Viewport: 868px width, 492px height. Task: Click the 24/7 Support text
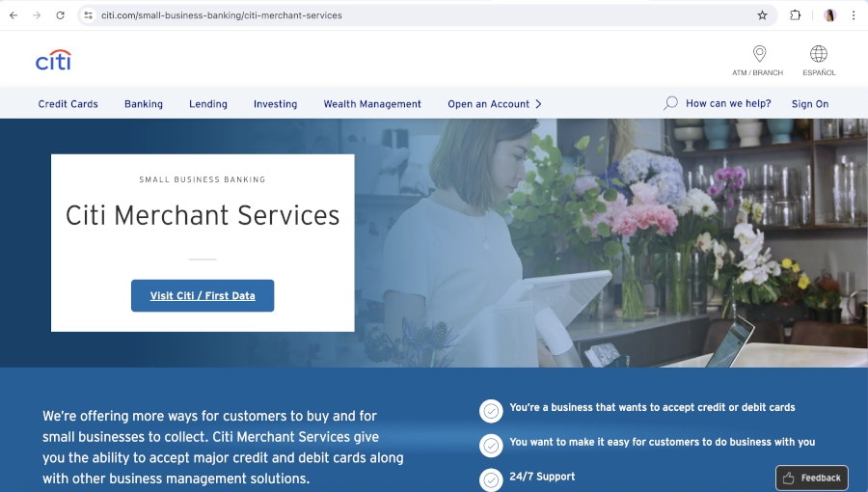tap(542, 477)
